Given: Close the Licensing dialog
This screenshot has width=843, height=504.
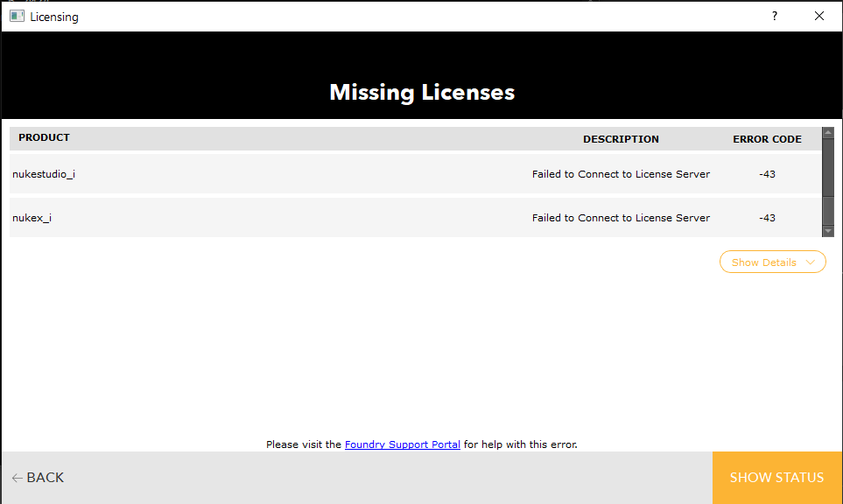Looking at the screenshot, I should (818, 16).
